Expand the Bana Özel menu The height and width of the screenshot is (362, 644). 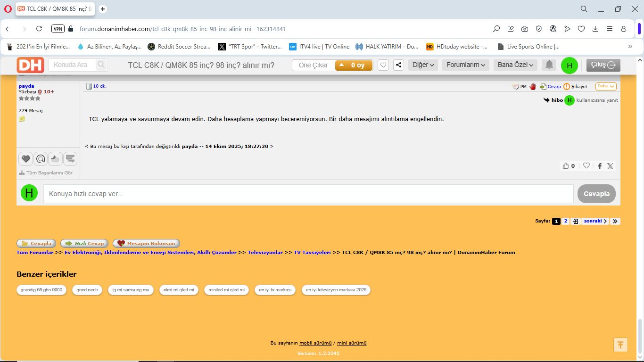515,65
